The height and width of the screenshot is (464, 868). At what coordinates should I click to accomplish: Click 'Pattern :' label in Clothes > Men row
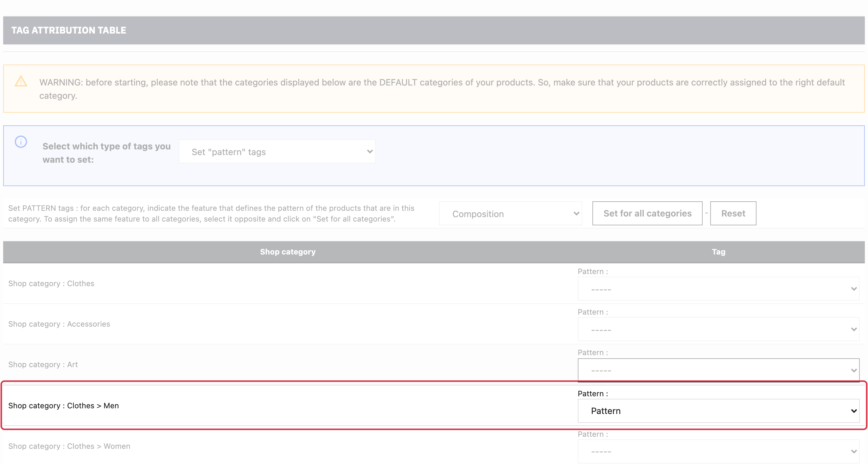[x=593, y=394]
